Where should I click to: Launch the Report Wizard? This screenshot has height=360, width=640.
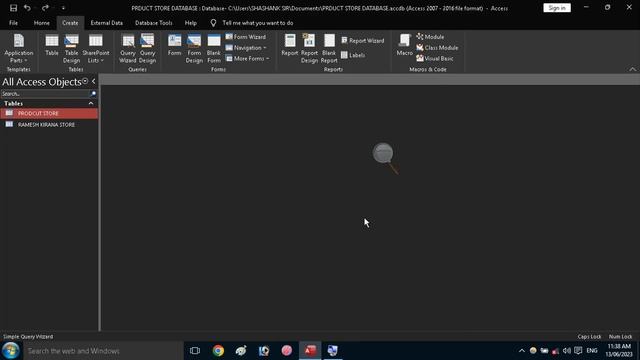point(362,40)
